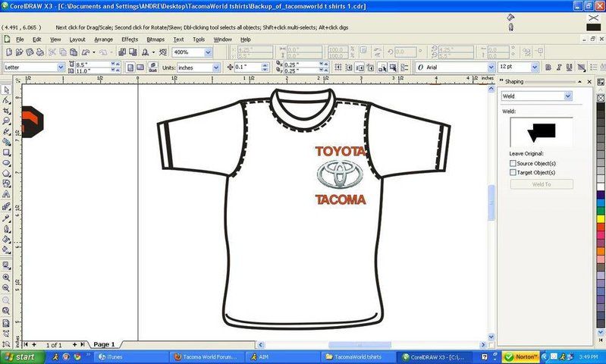Click the New document icon
The width and height of the screenshot is (606, 364).
(9, 52)
